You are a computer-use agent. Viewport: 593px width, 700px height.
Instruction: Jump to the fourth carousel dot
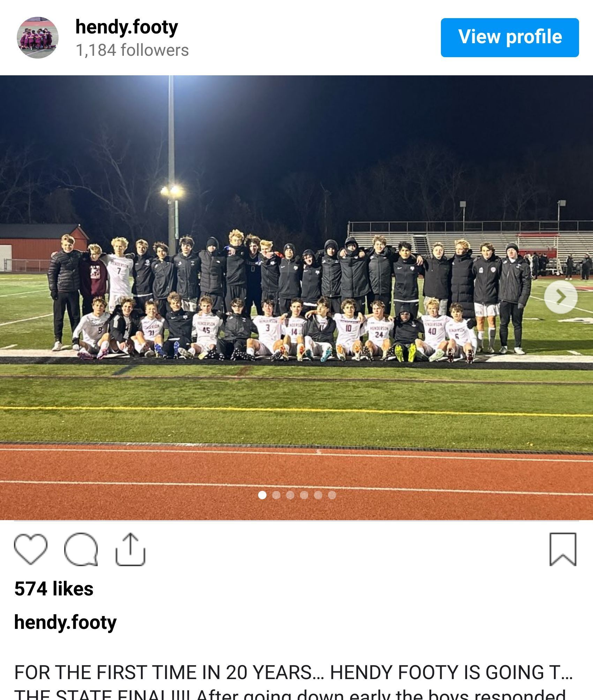point(304,495)
